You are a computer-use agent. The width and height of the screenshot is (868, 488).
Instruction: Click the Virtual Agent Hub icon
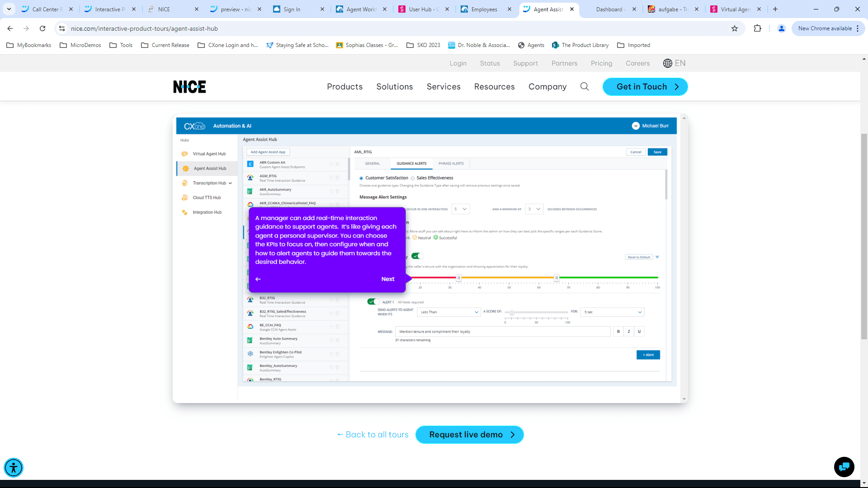coord(184,154)
